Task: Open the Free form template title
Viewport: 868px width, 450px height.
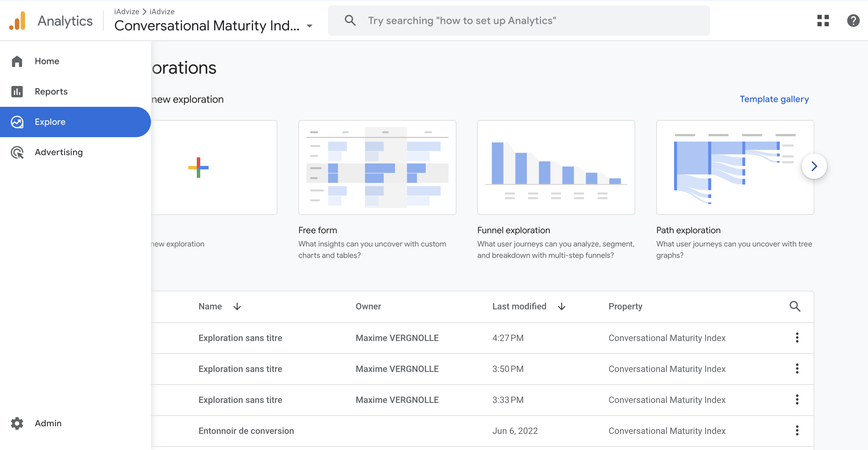Action: (x=317, y=230)
